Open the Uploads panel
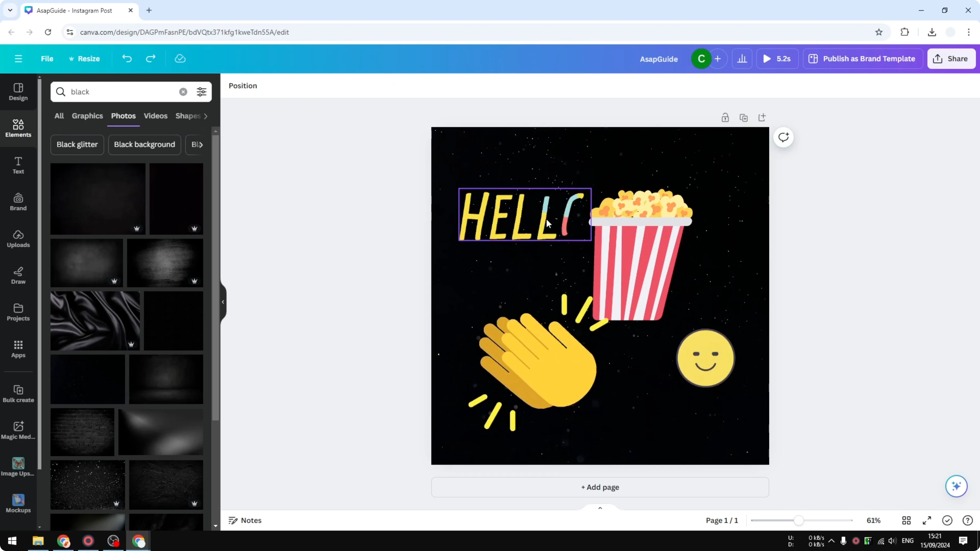Viewport: 980px width, 551px height. [x=18, y=239]
